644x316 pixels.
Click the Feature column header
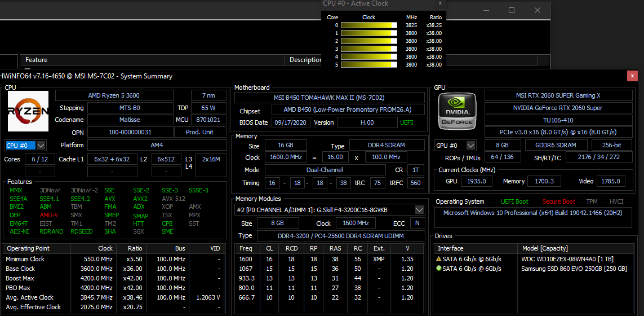152,60
